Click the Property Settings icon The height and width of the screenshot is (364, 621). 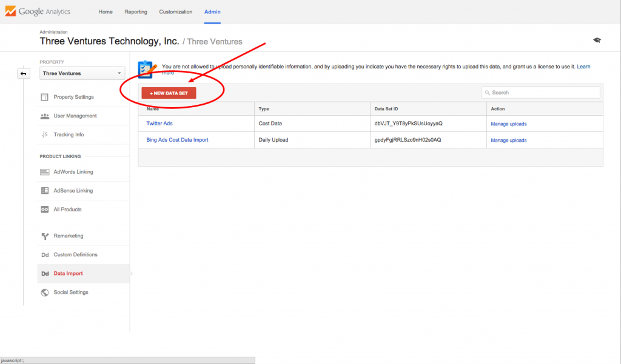pyautogui.click(x=44, y=97)
